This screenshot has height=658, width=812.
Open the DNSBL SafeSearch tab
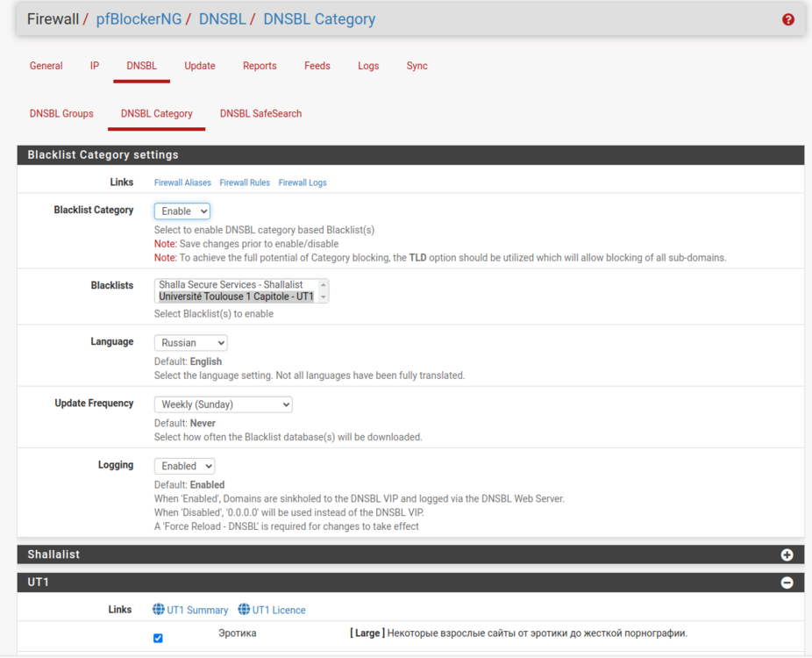click(260, 113)
